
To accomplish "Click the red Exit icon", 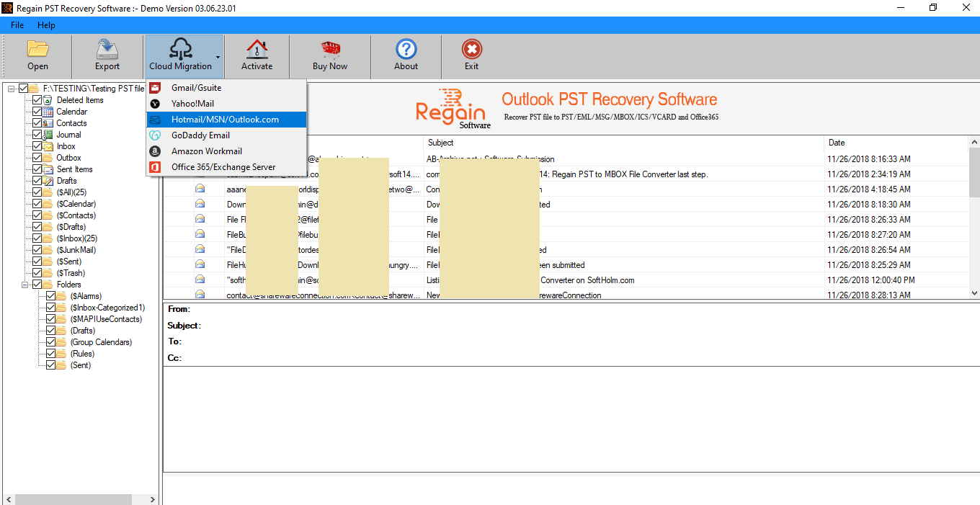I will (x=472, y=48).
